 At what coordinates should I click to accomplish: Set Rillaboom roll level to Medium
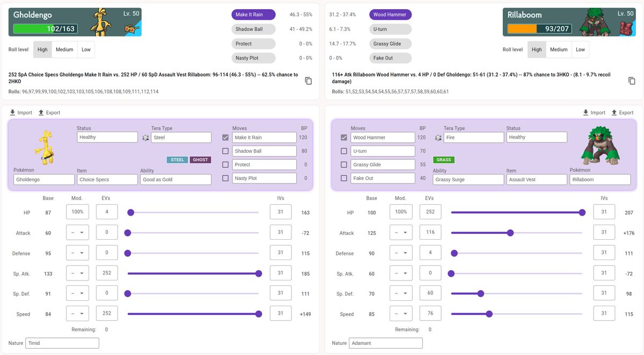click(559, 49)
